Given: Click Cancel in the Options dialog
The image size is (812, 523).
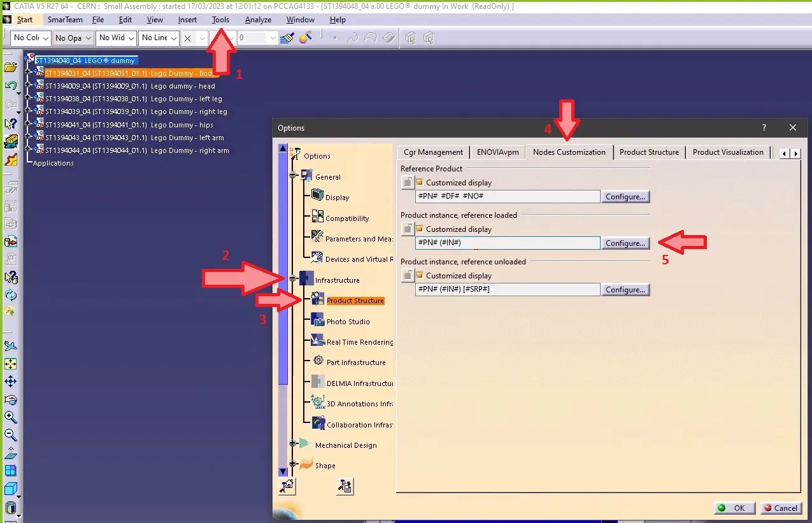Looking at the screenshot, I should [780, 508].
